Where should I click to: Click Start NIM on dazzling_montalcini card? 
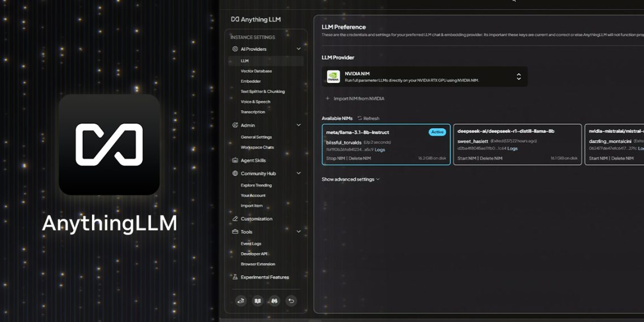(x=598, y=158)
